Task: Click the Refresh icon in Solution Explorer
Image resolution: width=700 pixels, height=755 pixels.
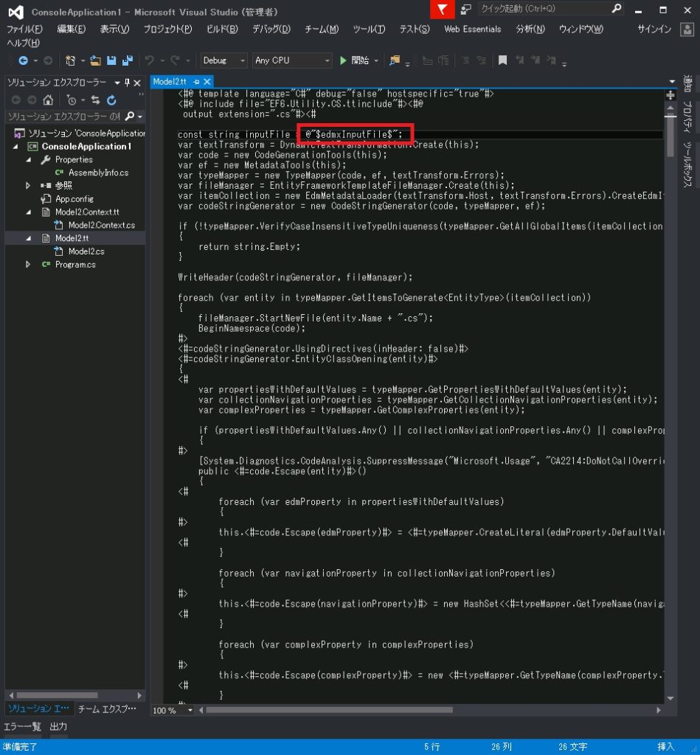Action: click(x=111, y=100)
